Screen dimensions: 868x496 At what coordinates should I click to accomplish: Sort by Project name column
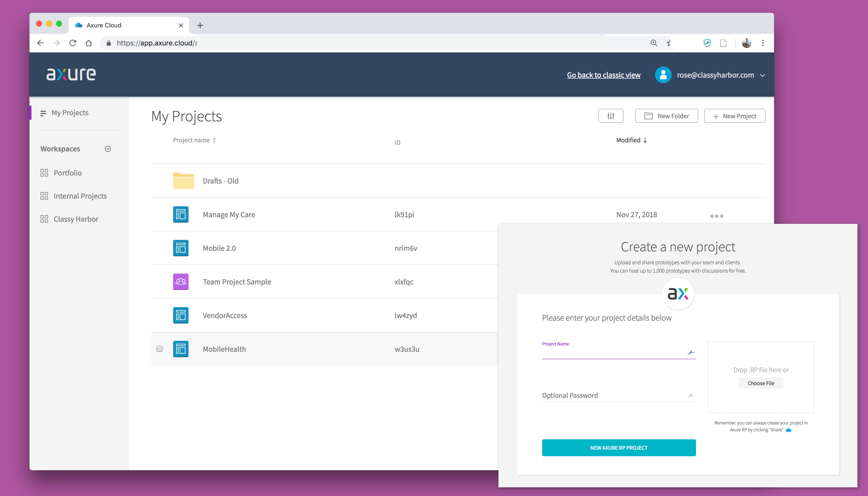click(194, 140)
